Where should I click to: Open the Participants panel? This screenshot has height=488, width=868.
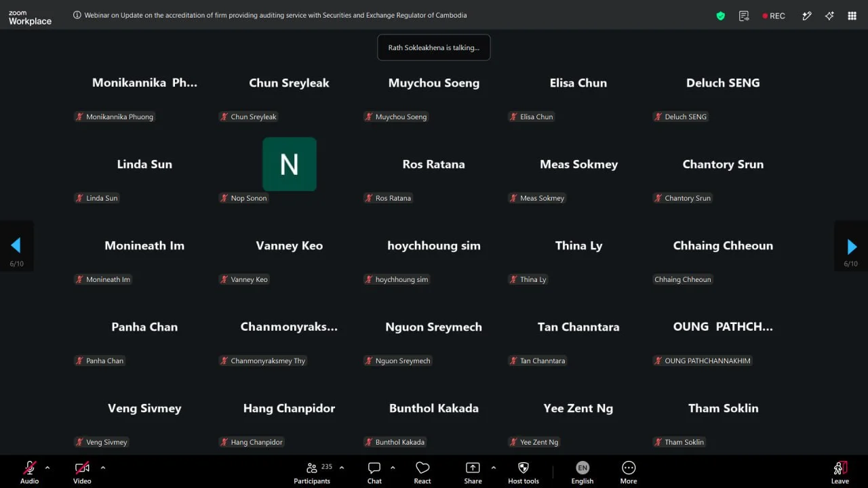click(312, 472)
